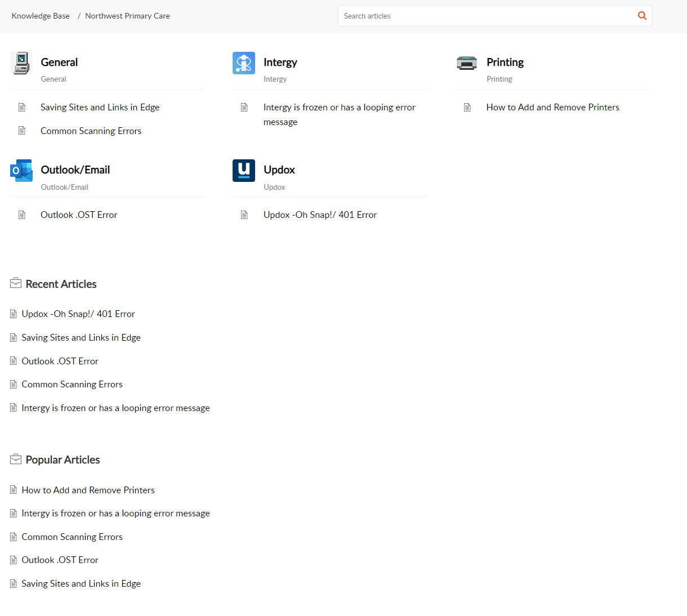Click the orange search magnifier icon

(642, 16)
